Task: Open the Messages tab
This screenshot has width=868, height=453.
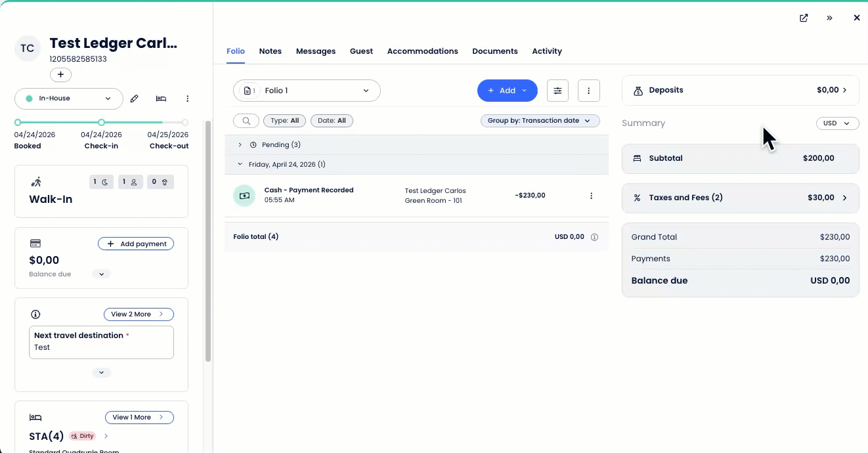Action: pos(315,51)
